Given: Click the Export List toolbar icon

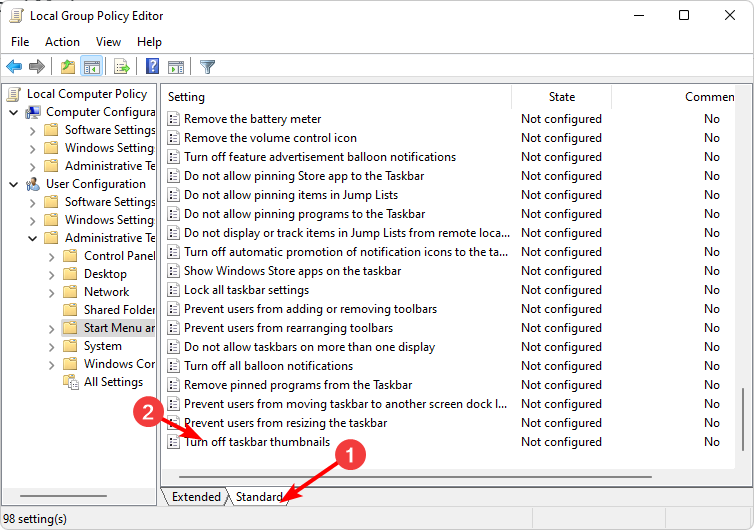Looking at the screenshot, I should (122, 66).
